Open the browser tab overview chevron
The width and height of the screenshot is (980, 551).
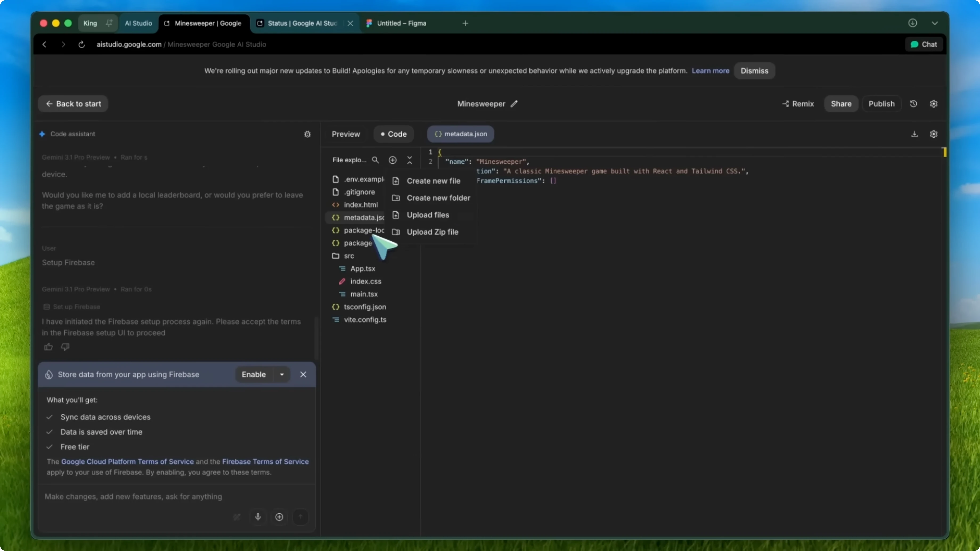[936, 23]
